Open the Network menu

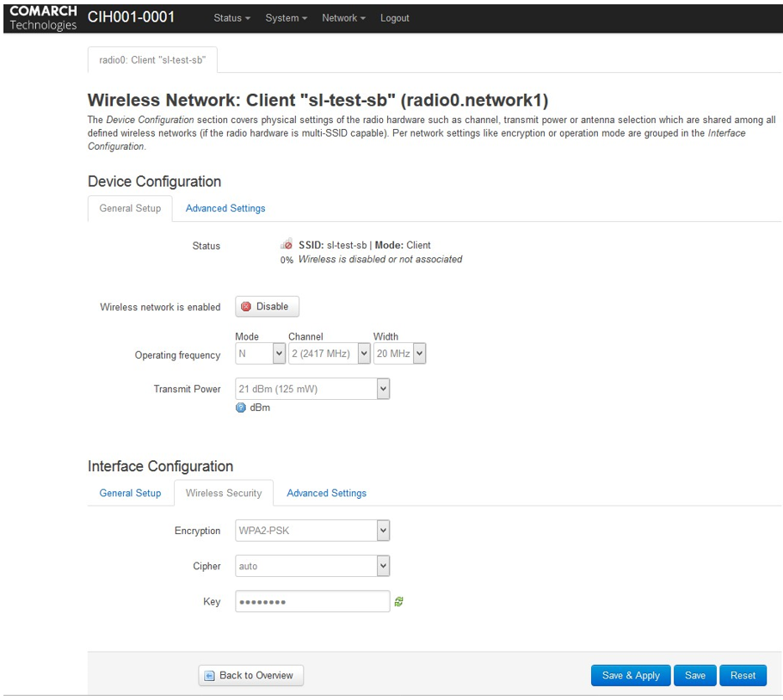(x=343, y=18)
